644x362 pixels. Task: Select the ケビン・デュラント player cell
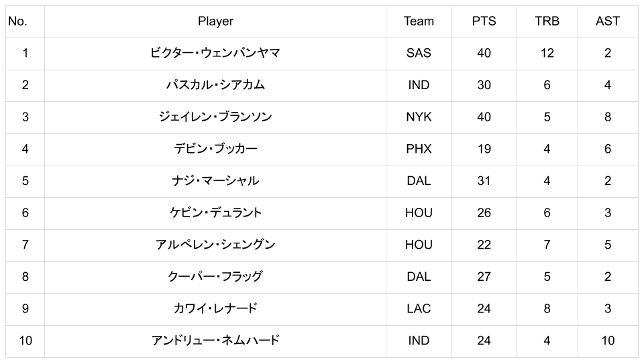(215, 213)
